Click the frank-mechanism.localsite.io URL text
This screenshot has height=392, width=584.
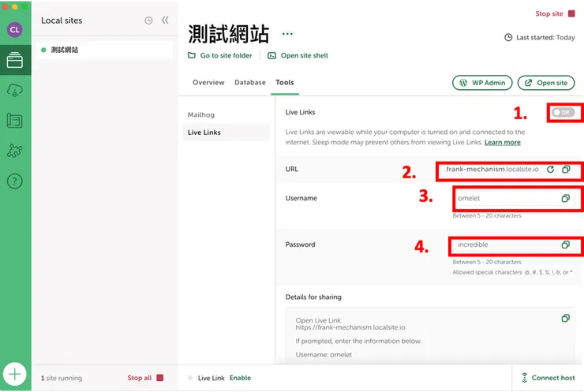pyautogui.click(x=492, y=169)
